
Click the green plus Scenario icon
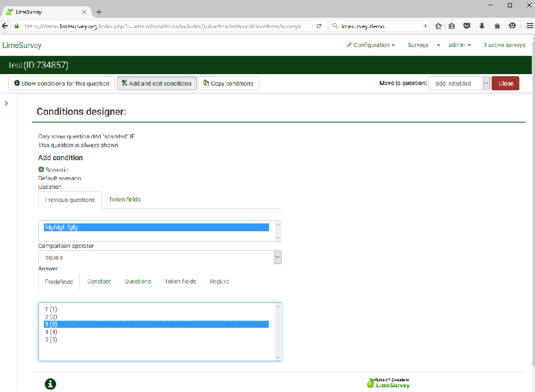pos(41,170)
